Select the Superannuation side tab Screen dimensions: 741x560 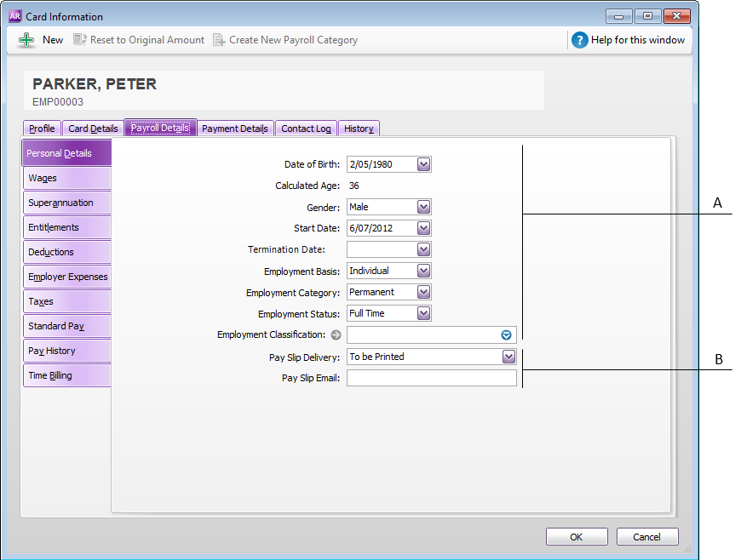click(67, 203)
